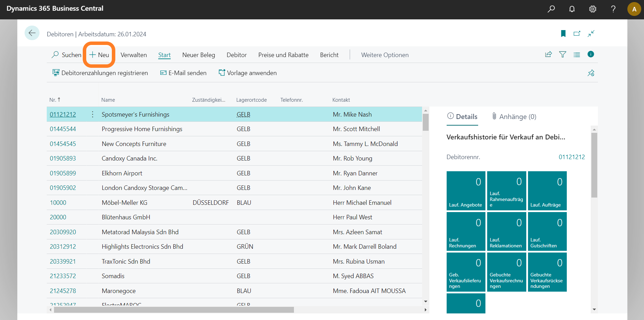The width and height of the screenshot is (644, 320).
Task: Open page in new window icon
Action: point(577,34)
